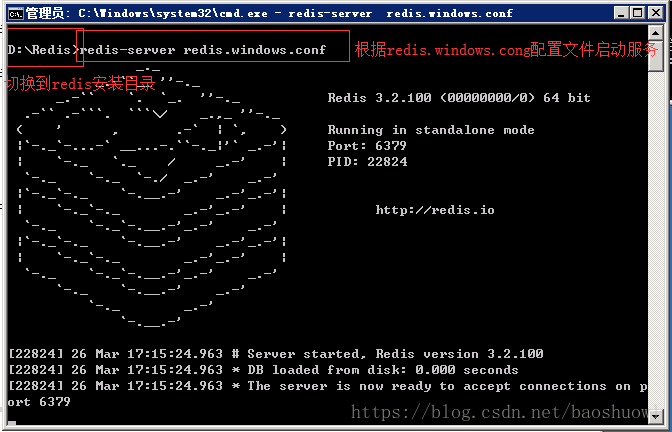Click the vertical scrollbar up arrow
This screenshot has height=432, width=672.
[656, 33]
